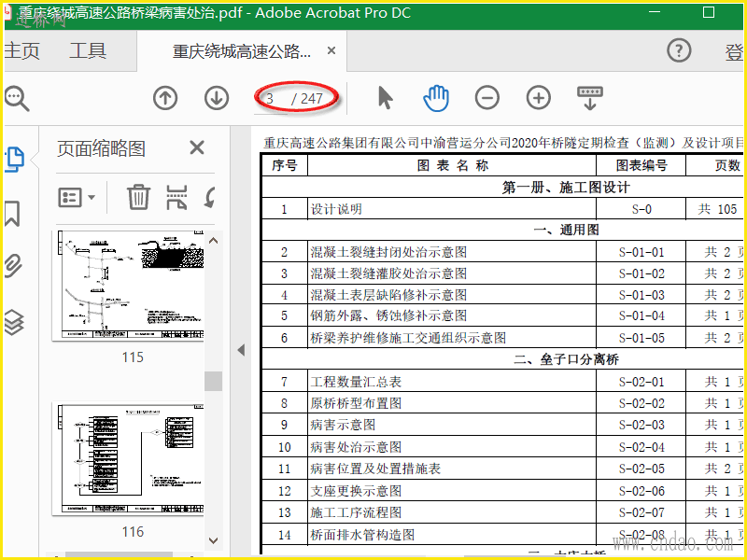Click the 一、通用图 section heading
This screenshot has height=560, width=747.
tap(566, 230)
